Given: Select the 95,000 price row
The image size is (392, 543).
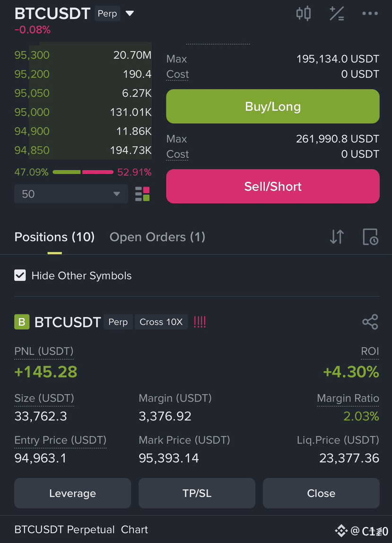Looking at the screenshot, I should point(83,112).
